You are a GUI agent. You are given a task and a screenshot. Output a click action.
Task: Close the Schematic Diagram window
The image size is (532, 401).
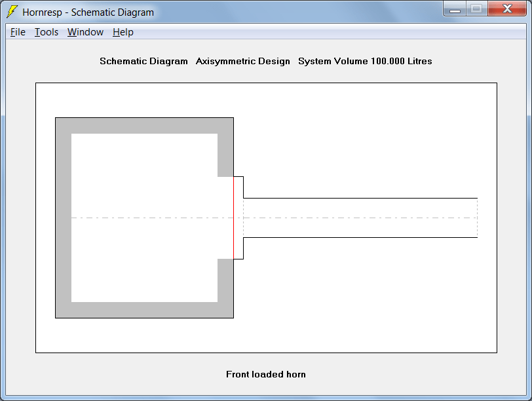(x=507, y=9)
